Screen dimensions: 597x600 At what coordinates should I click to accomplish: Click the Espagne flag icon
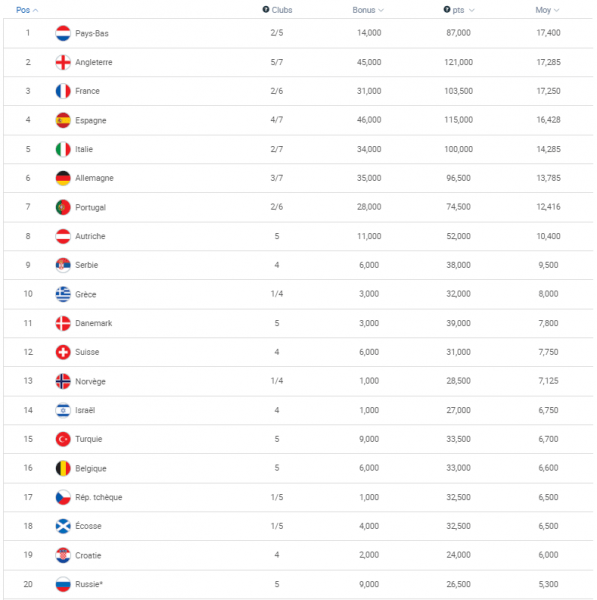pyautogui.click(x=63, y=120)
